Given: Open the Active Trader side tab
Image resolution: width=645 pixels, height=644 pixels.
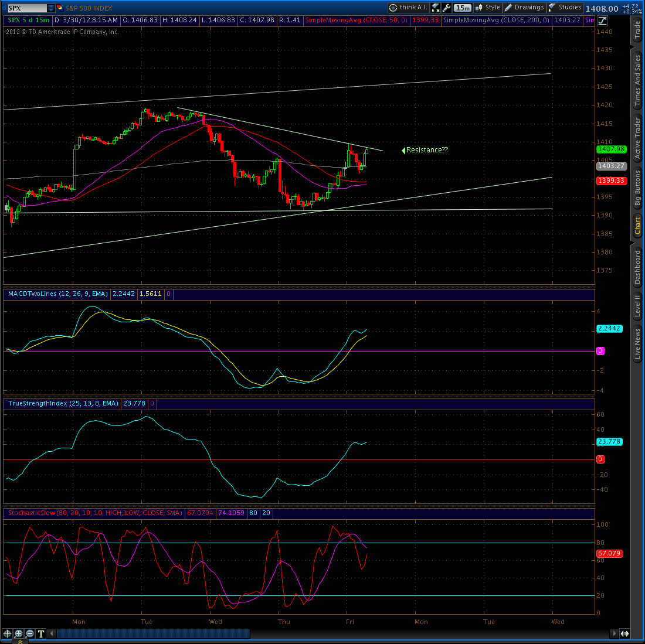Looking at the screenshot, I should click(637, 138).
